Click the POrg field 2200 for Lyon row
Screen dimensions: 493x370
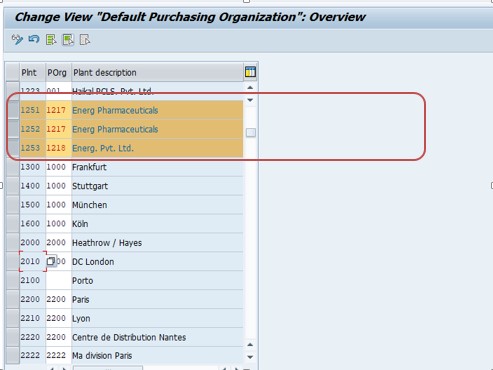tap(58, 318)
